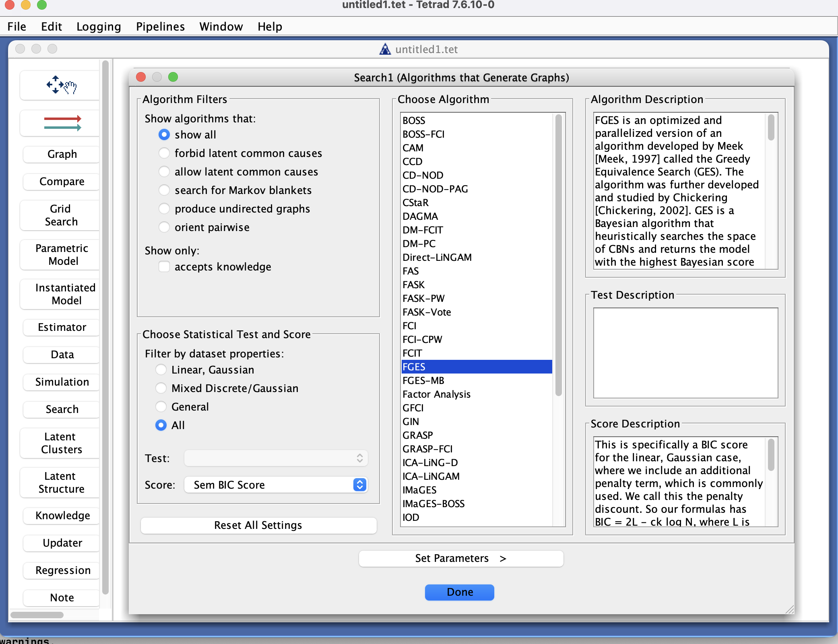Enable the 'accepts knowledge' checkbox

(x=164, y=266)
